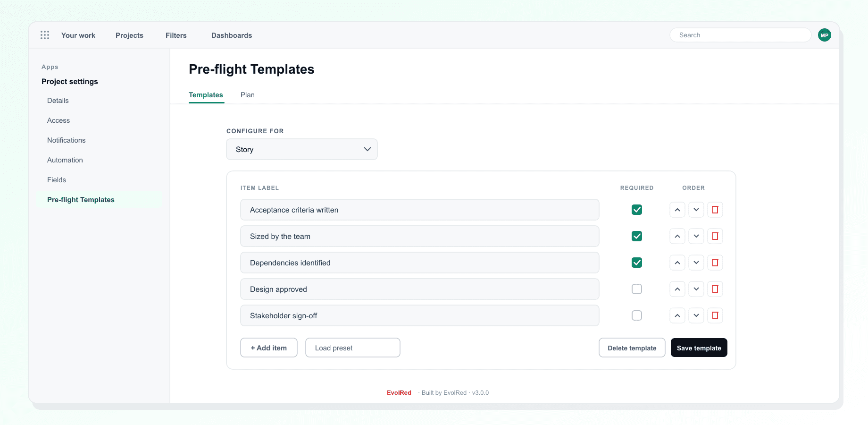Edit the Acceptance criteria written label field

[x=420, y=210]
